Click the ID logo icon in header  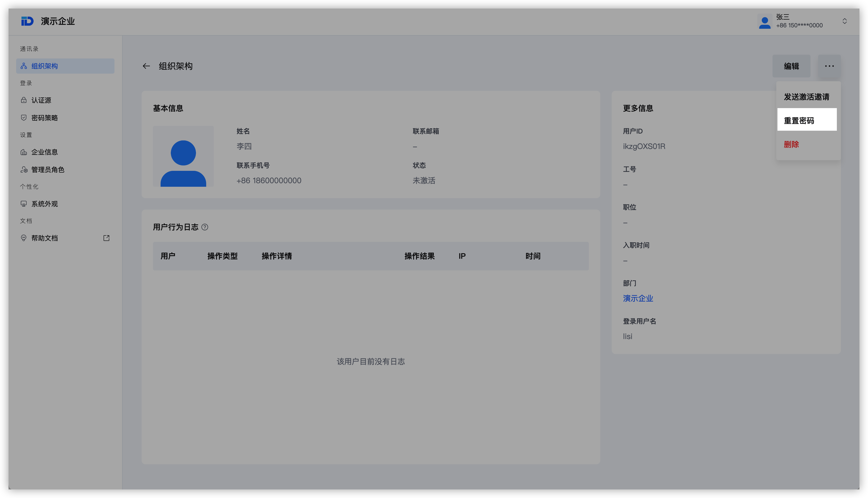pos(27,21)
